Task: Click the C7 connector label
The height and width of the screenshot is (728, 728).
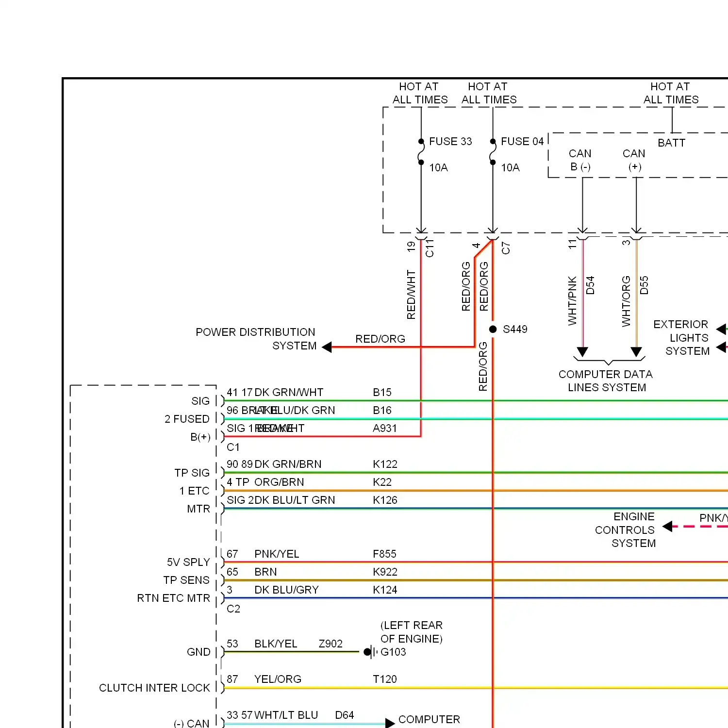Action: point(505,248)
